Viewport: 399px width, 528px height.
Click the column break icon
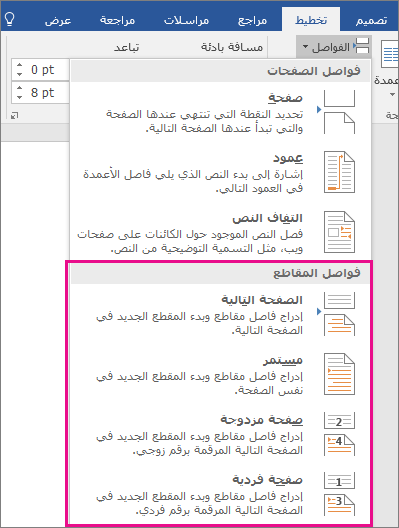point(339,172)
